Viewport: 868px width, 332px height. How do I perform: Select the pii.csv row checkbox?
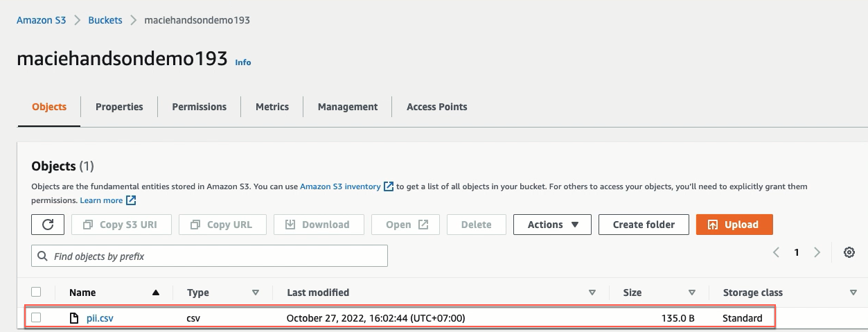pos(37,318)
